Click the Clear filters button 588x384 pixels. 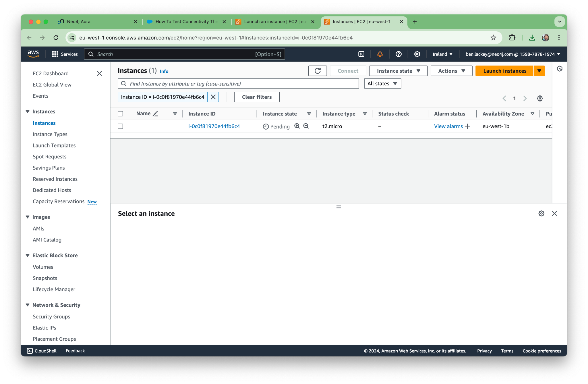click(257, 97)
